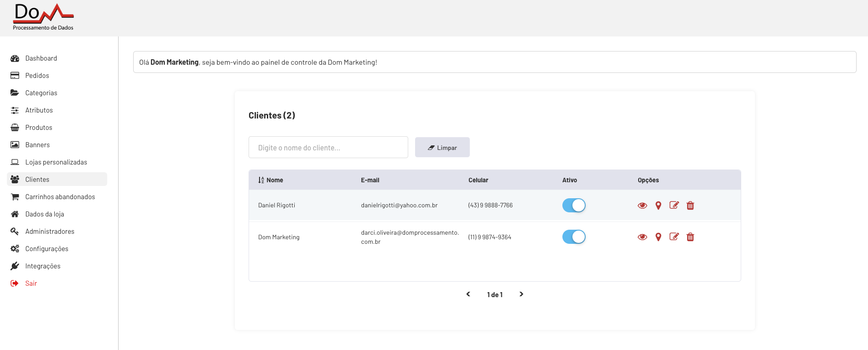Click the Dom Processamento de Dados logo
This screenshot has width=868, height=350.
(x=43, y=17)
